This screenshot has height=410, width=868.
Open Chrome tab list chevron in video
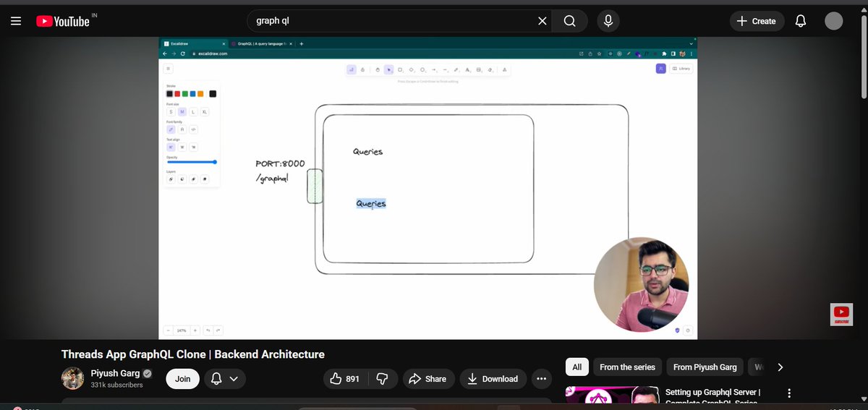tap(692, 43)
